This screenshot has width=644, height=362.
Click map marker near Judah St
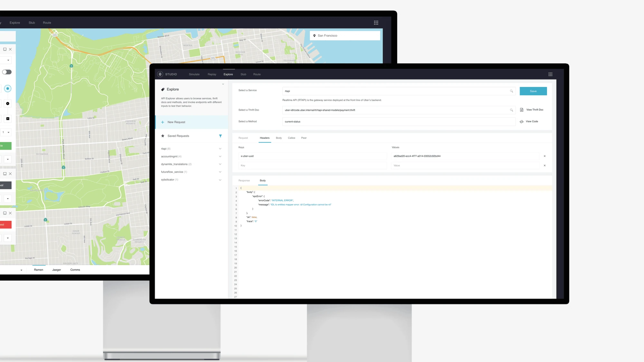point(45,220)
